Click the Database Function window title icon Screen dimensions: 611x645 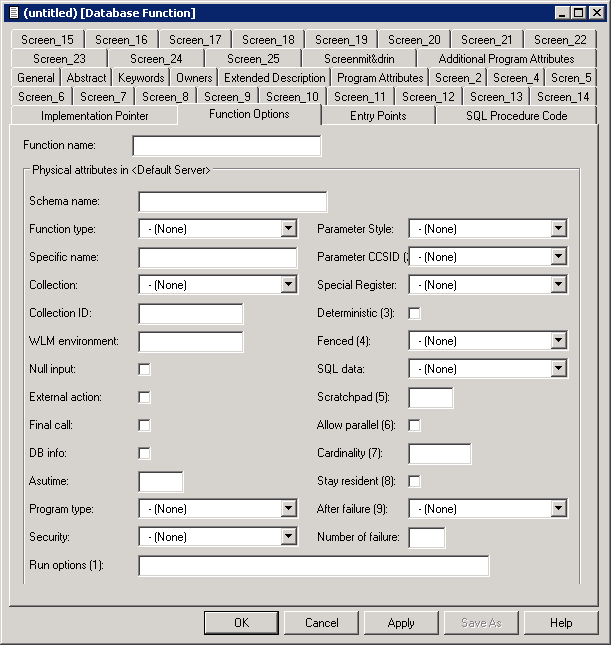pyautogui.click(x=11, y=12)
